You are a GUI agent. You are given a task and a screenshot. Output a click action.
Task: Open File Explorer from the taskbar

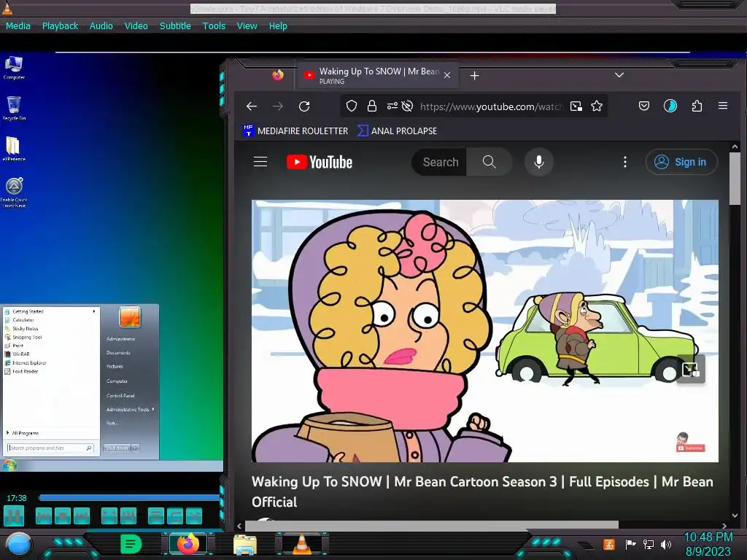tap(245, 544)
